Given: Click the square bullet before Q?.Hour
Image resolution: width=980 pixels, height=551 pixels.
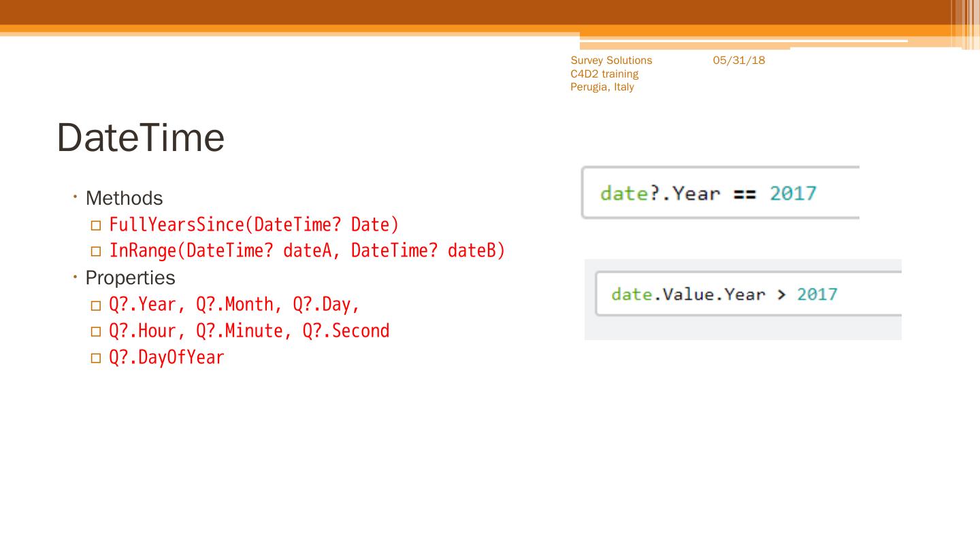Looking at the screenshot, I should tap(95, 331).
